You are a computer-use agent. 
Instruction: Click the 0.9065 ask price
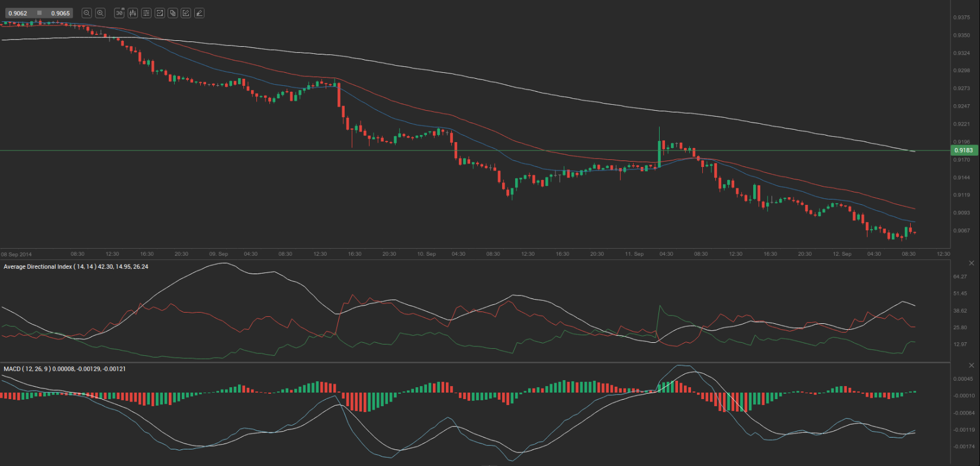click(60, 13)
